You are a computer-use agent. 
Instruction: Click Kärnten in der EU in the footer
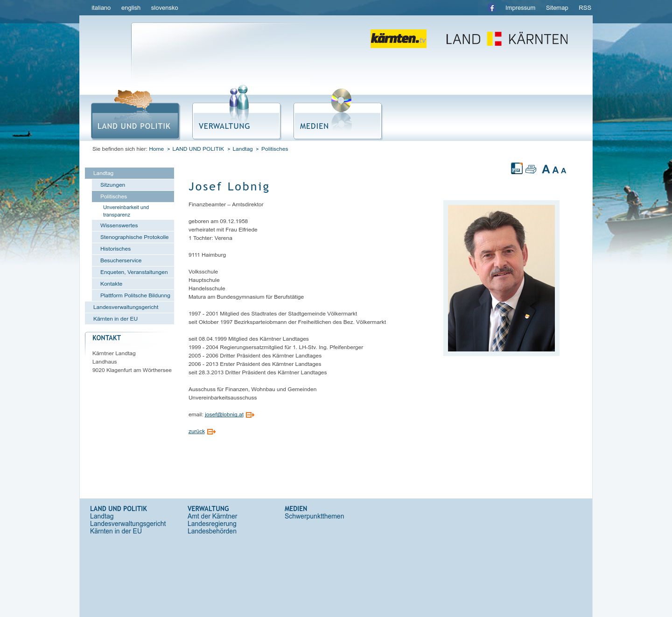click(116, 531)
